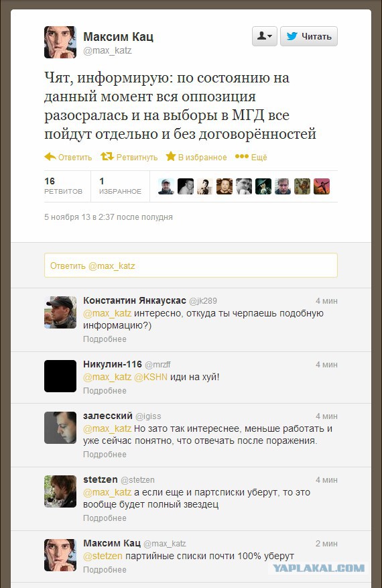
Task: Open Константин Янкаускас's avatar
Action: pyautogui.click(x=60, y=312)
